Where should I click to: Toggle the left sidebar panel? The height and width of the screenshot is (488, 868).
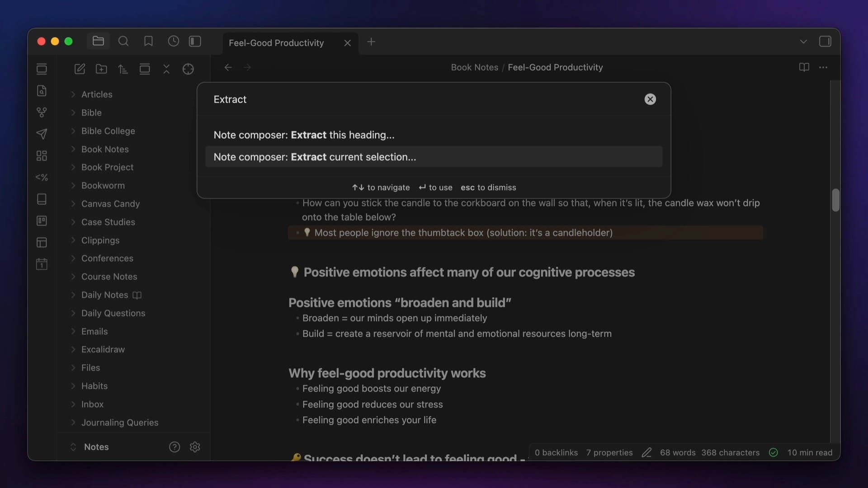pyautogui.click(x=195, y=42)
